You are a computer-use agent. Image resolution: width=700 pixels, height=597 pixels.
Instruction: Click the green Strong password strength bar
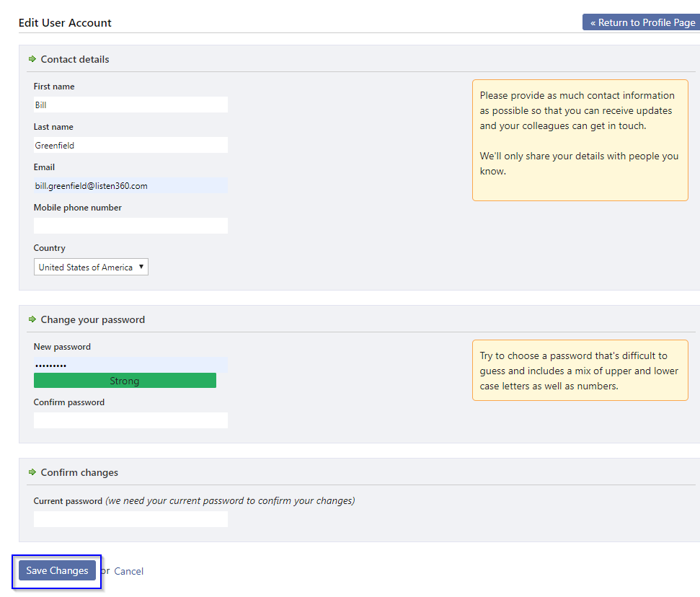125,381
